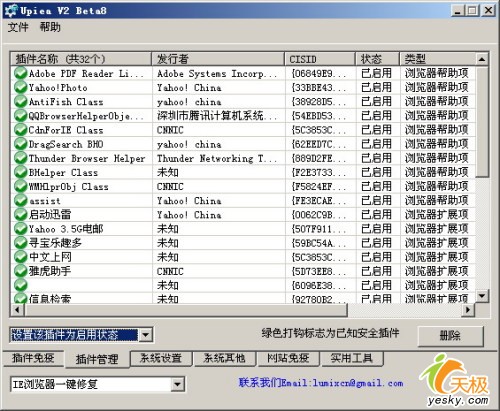Click green check icon beside 雅虎助手
The image size is (500, 411).
click(21, 271)
